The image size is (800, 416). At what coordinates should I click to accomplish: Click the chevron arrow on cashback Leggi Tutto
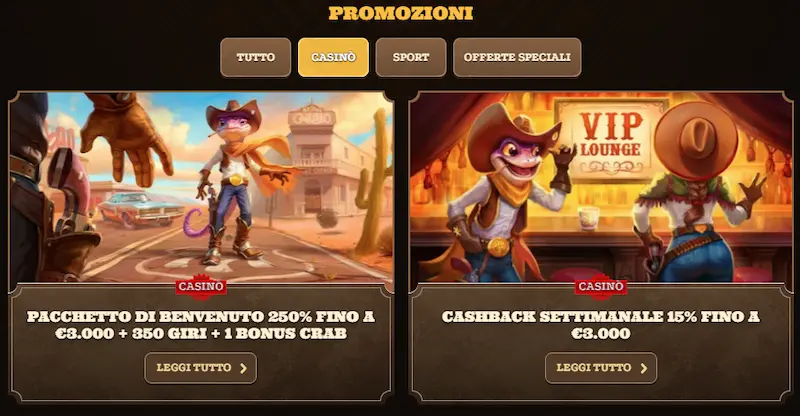tap(644, 368)
